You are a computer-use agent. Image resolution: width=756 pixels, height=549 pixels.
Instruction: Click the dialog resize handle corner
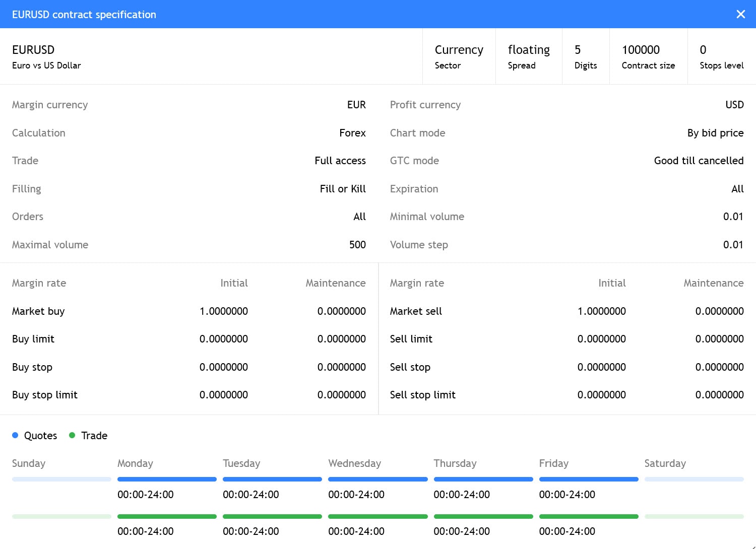751,544
